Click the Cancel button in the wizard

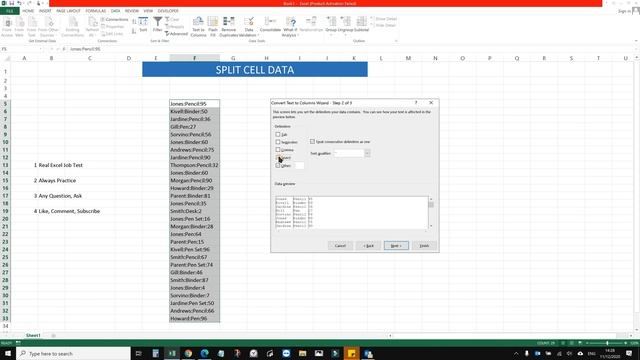pyautogui.click(x=340, y=246)
